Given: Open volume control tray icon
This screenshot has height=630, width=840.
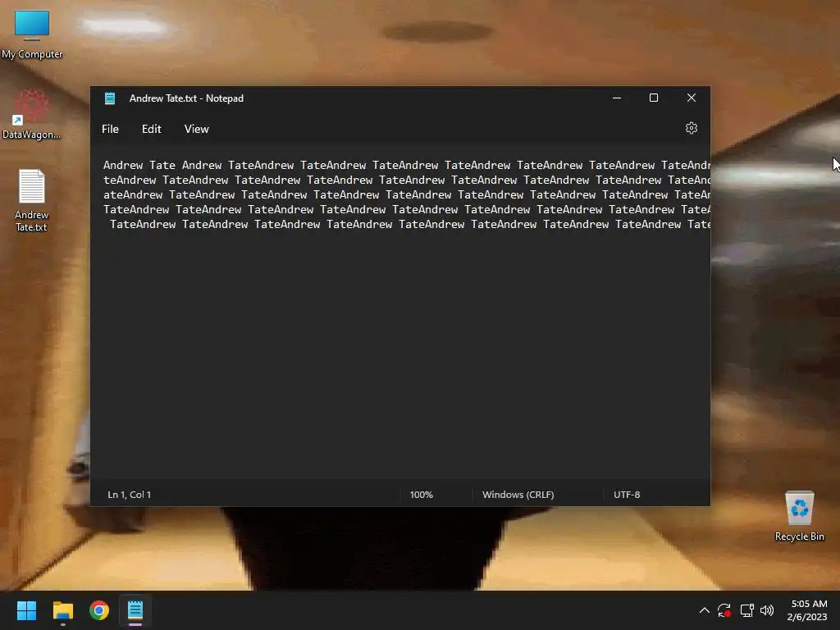Looking at the screenshot, I should pyautogui.click(x=767, y=610).
